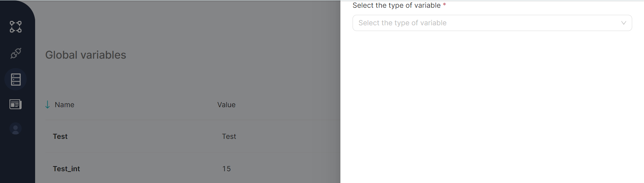
Task: Open the 'Select the type of variable' combo box
Action: point(486,23)
